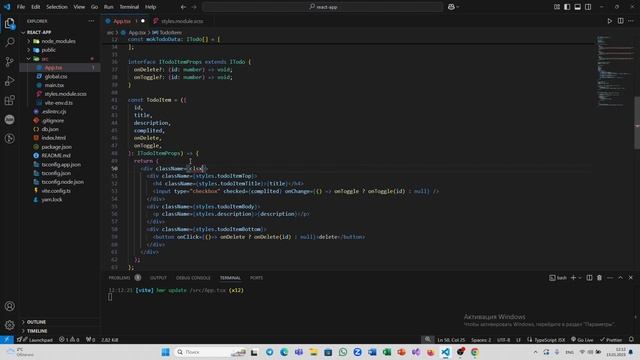
Task: Click the remote window indicator in status bar
Action: pyautogui.click(x=7, y=340)
